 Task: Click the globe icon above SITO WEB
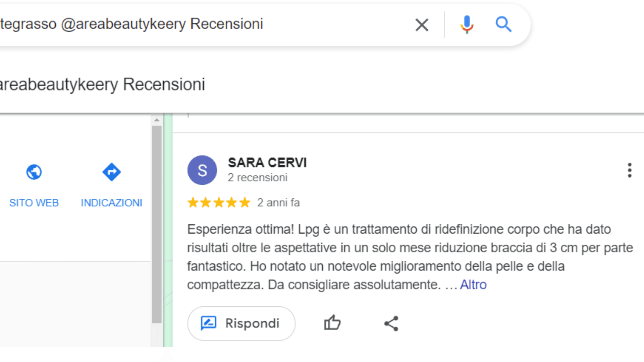[34, 172]
